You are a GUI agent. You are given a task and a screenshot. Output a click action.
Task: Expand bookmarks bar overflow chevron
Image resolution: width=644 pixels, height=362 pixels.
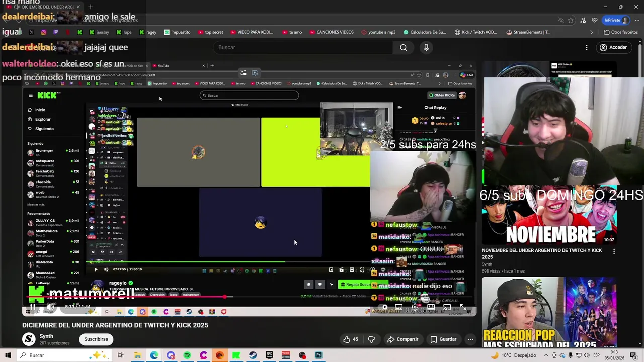[591, 32]
